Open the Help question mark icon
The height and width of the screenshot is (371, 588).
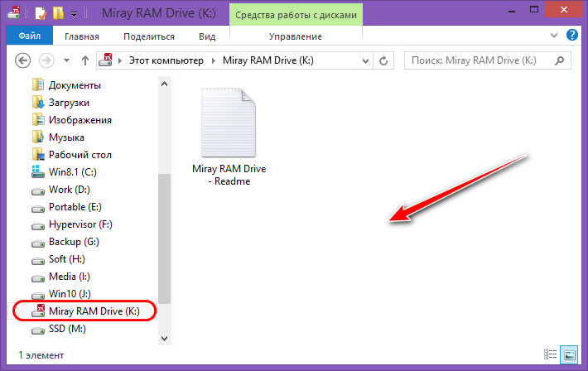click(x=571, y=36)
